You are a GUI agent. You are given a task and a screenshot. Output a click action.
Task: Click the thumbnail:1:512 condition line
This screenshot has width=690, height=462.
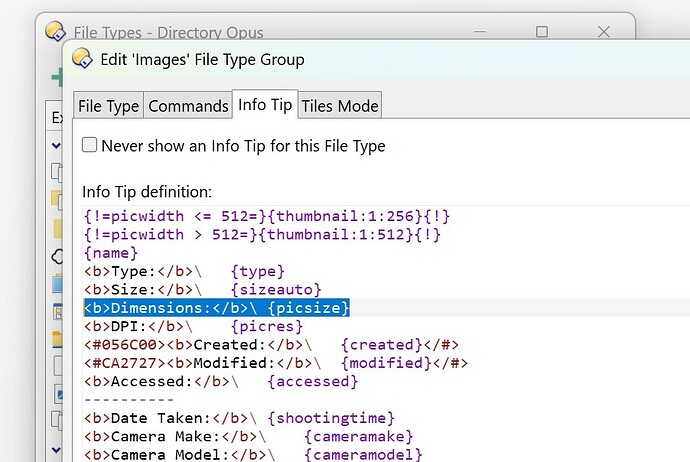[262, 235]
